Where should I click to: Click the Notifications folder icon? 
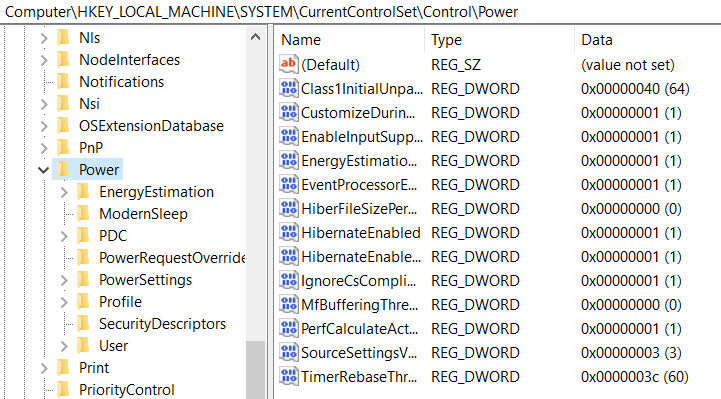(63, 82)
